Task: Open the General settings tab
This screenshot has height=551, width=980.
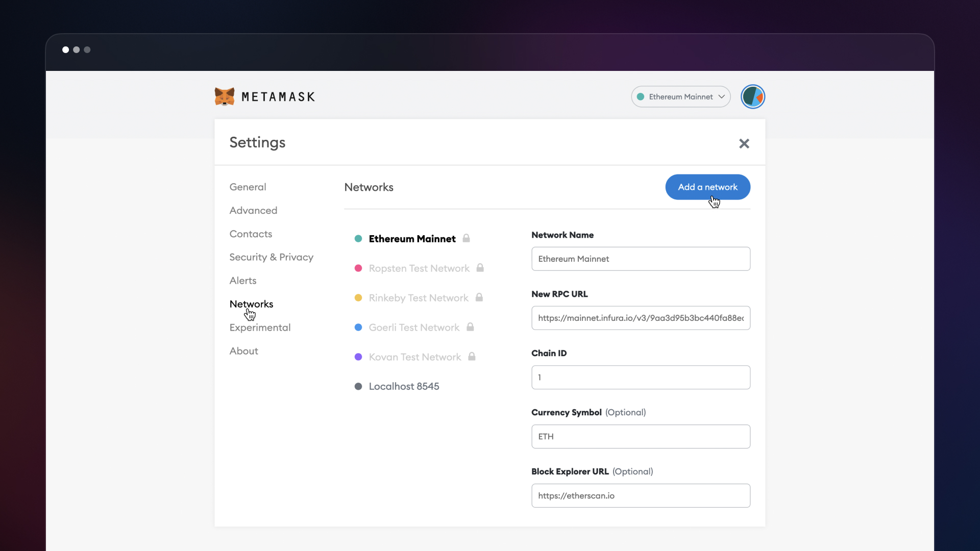Action: (x=248, y=187)
